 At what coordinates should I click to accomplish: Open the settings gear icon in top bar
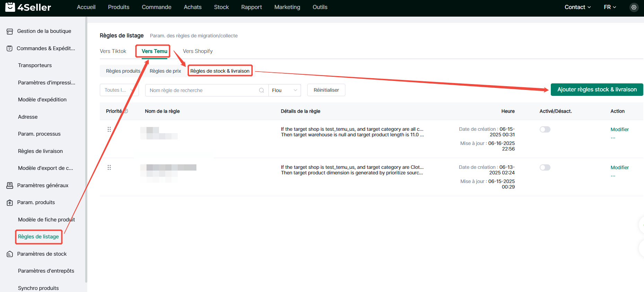click(634, 7)
